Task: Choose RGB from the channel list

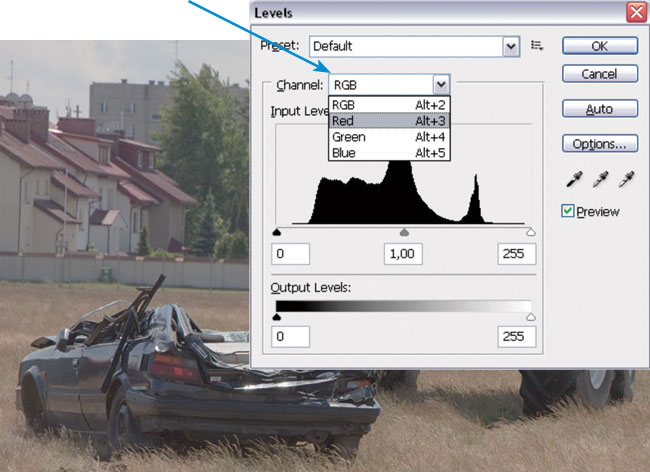Action: (389, 105)
